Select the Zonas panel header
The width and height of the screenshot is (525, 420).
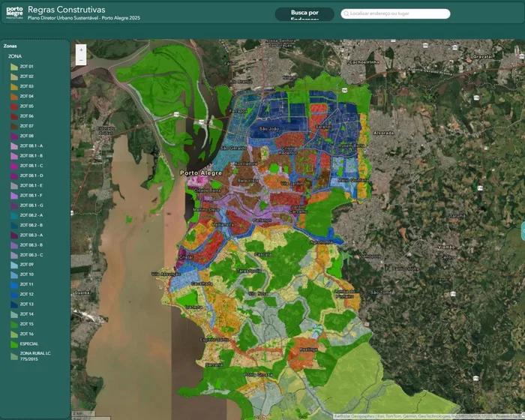(10, 46)
